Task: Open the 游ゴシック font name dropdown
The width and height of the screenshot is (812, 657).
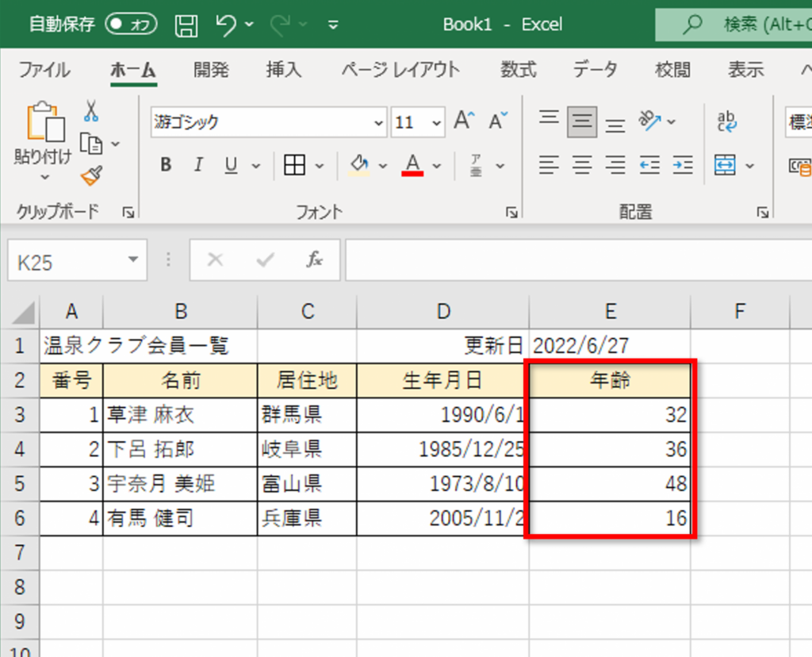Action: (378, 123)
